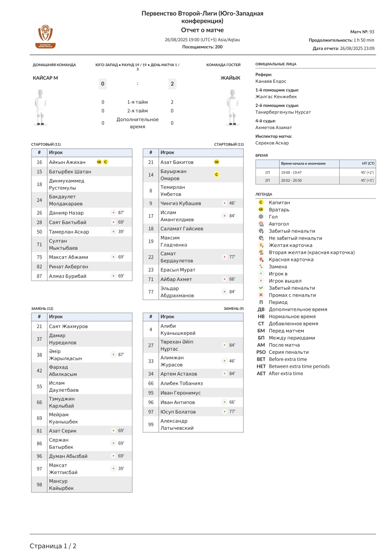The width and height of the screenshot is (392, 555).
Task: Click the ЖАЙЫК final score box showing 2
Action: click(x=172, y=84)
